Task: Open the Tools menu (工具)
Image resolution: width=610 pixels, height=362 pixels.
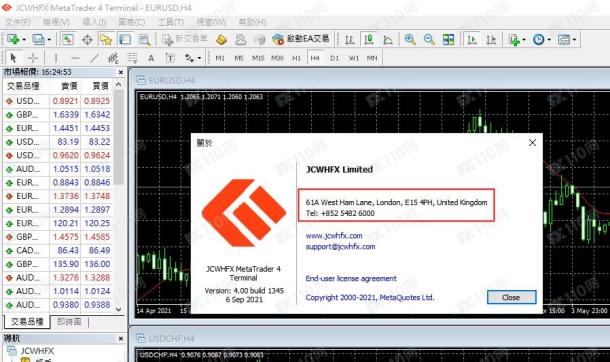Action: [170, 22]
